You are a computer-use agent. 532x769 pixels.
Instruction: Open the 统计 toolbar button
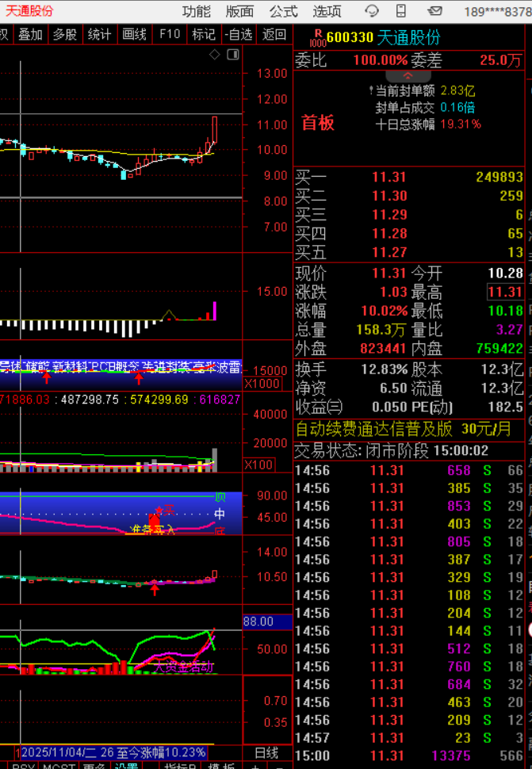[x=100, y=34]
